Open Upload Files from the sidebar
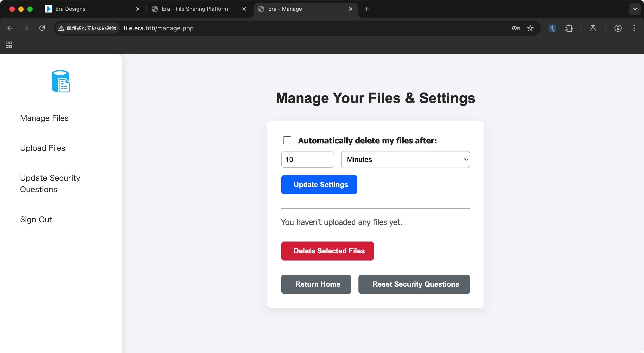 coord(42,148)
